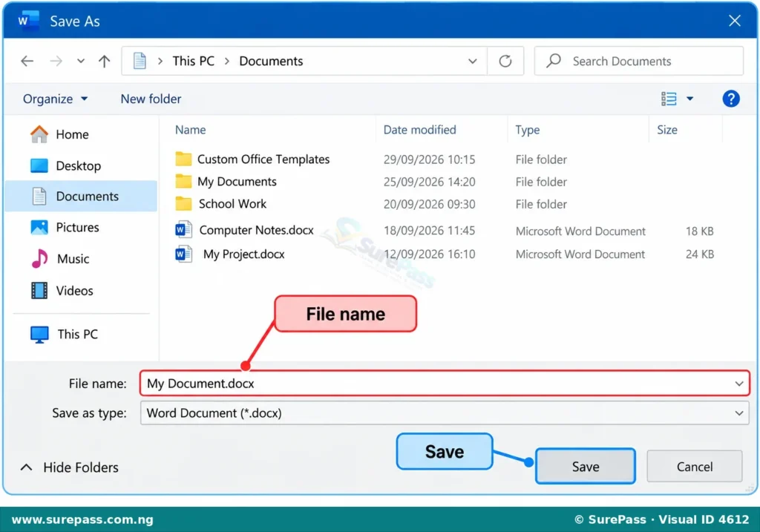This screenshot has width=760, height=532.
Task: Select the 'My Documents' folder name
Action: point(237,182)
